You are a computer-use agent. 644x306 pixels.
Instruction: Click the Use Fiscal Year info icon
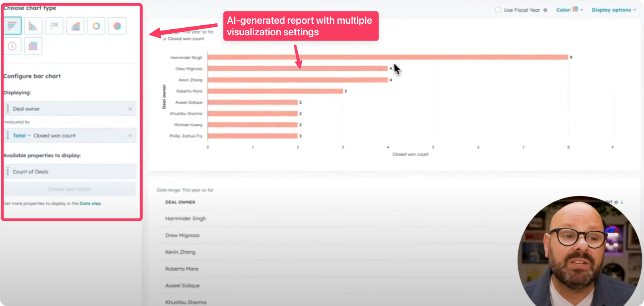[545, 10]
